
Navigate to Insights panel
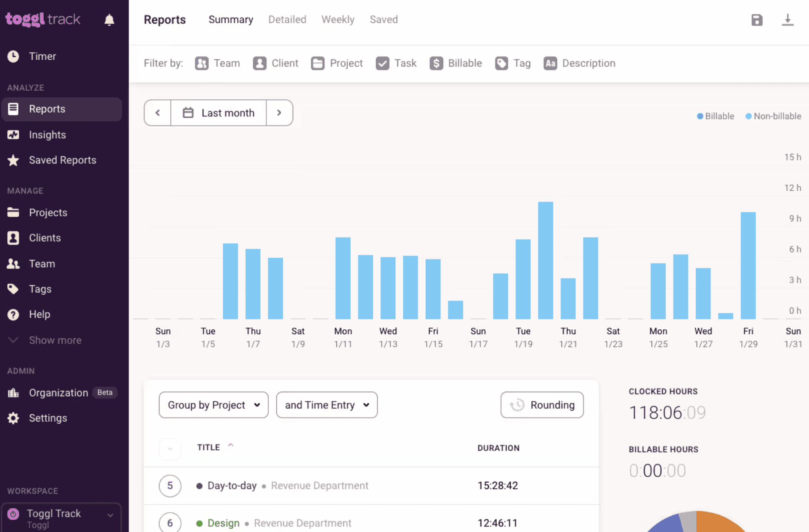[x=48, y=135]
